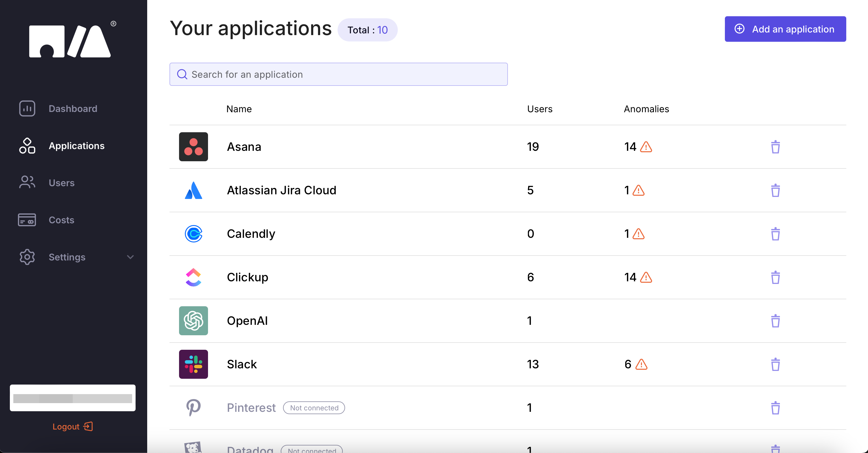The width and height of the screenshot is (868, 453).
Task: Open the Costs menu item
Action: [61, 220]
